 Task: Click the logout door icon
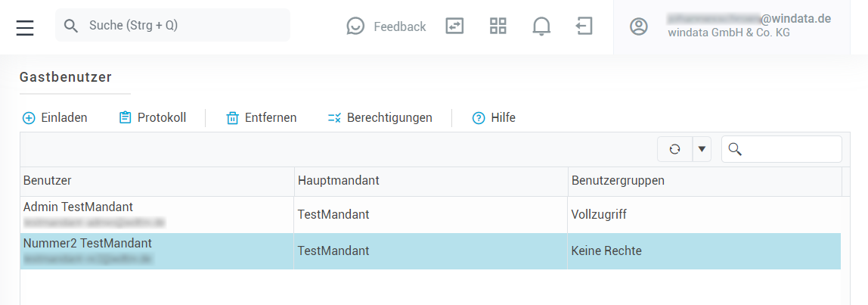584,26
